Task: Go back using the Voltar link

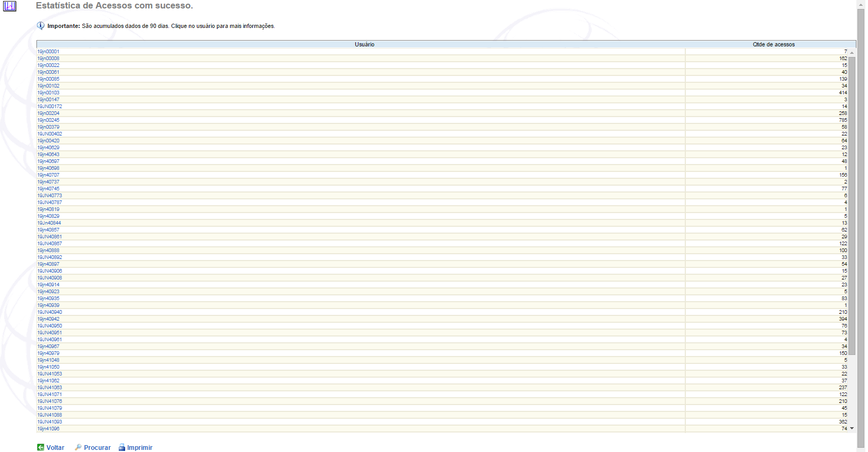Action: click(x=55, y=447)
